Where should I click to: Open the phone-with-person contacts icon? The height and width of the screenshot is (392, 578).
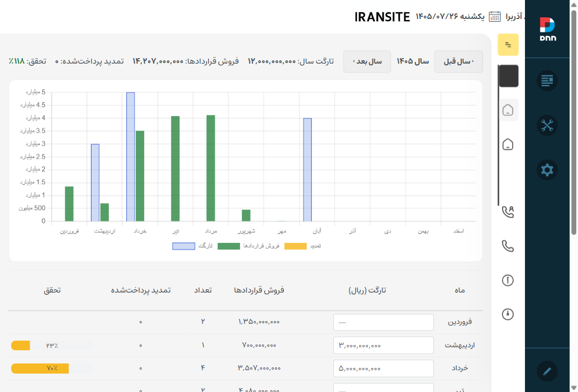(x=508, y=212)
